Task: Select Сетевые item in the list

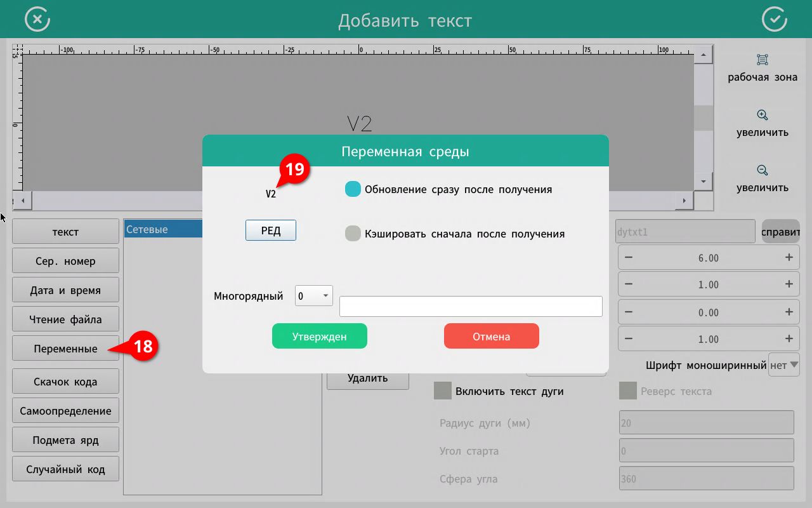Action: point(162,229)
